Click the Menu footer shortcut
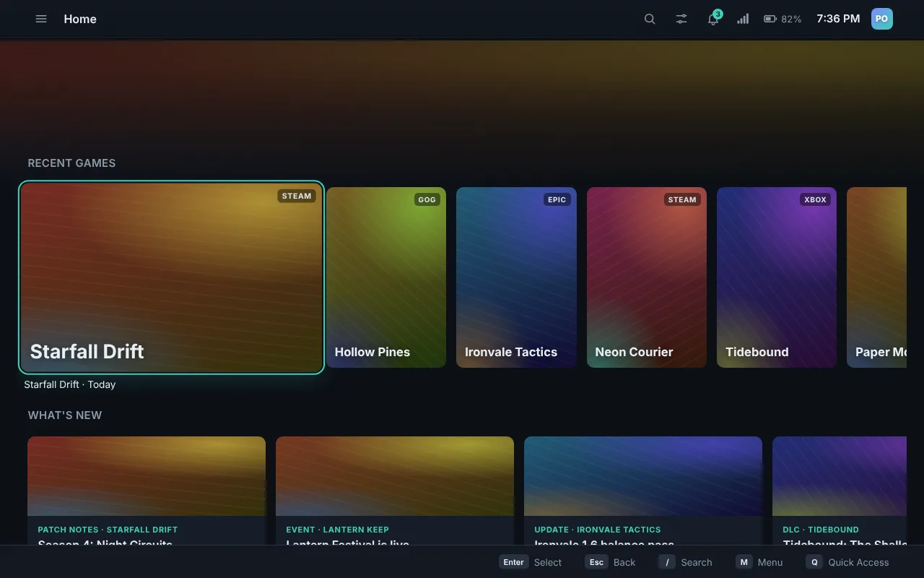 (759, 562)
